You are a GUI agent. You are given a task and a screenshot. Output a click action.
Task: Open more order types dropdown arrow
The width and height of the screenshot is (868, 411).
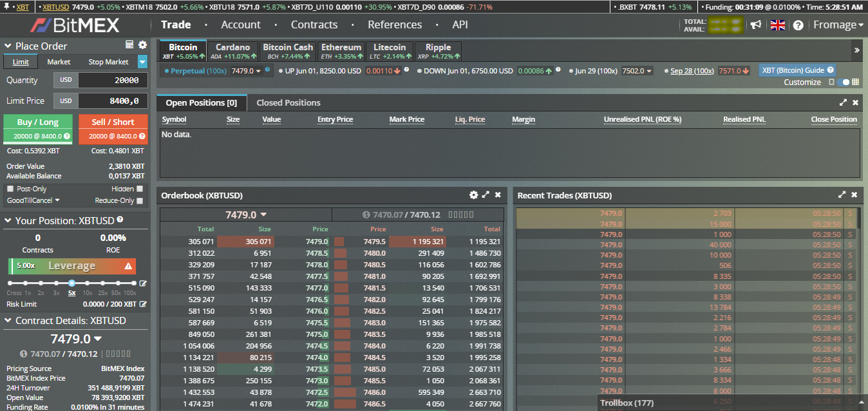point(142,62)
